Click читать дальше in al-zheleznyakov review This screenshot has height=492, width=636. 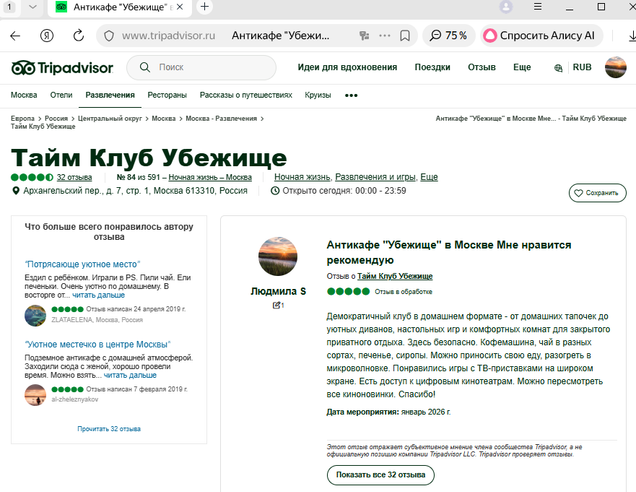pyautogui.click(x=130, y=375)
